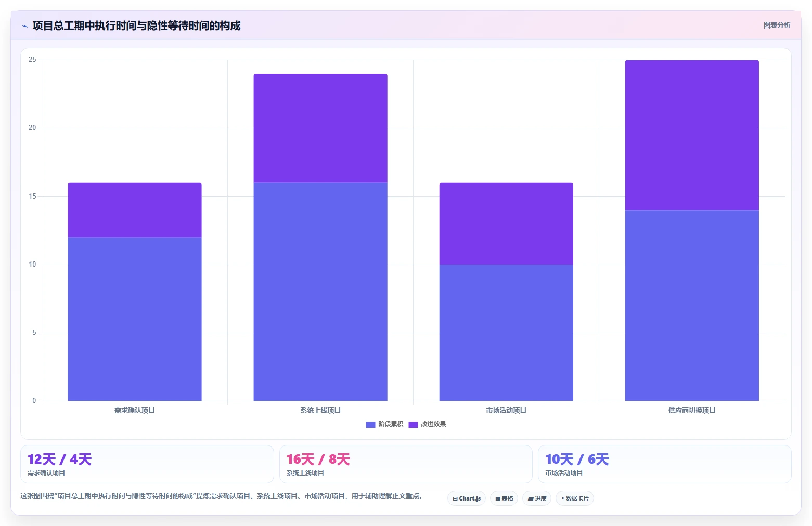
Task: Click the purple bar segment for 需求确认项目
Action: point(135,210)
